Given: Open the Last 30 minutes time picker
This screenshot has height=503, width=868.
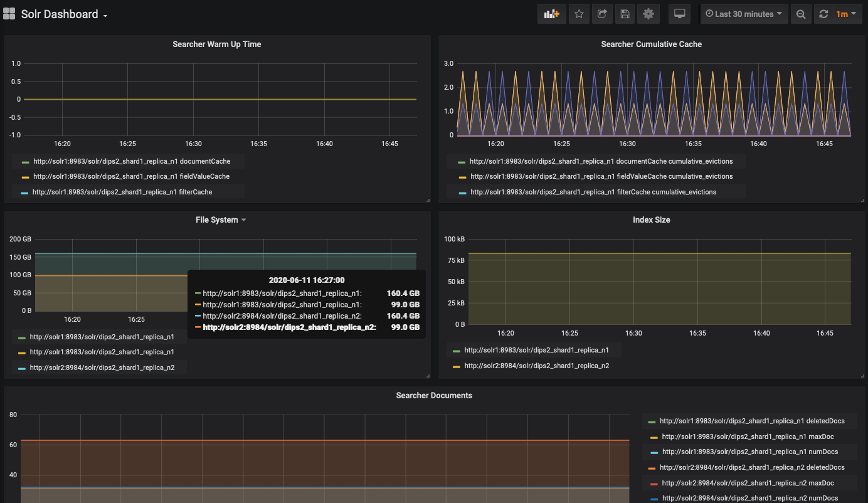Looking at the screenshot, I should [x=744, y=14].
